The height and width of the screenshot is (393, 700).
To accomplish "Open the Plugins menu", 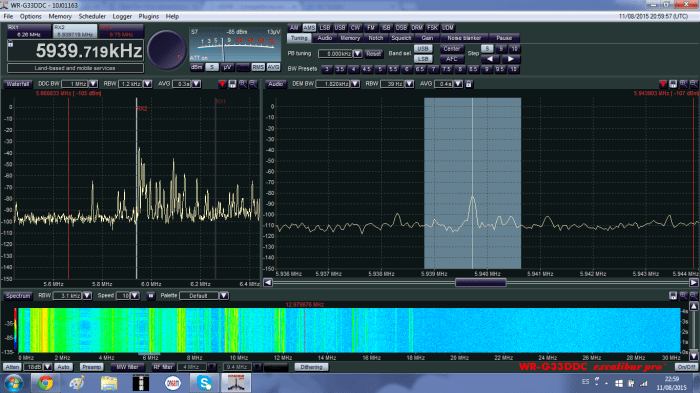I will point(149,17).
